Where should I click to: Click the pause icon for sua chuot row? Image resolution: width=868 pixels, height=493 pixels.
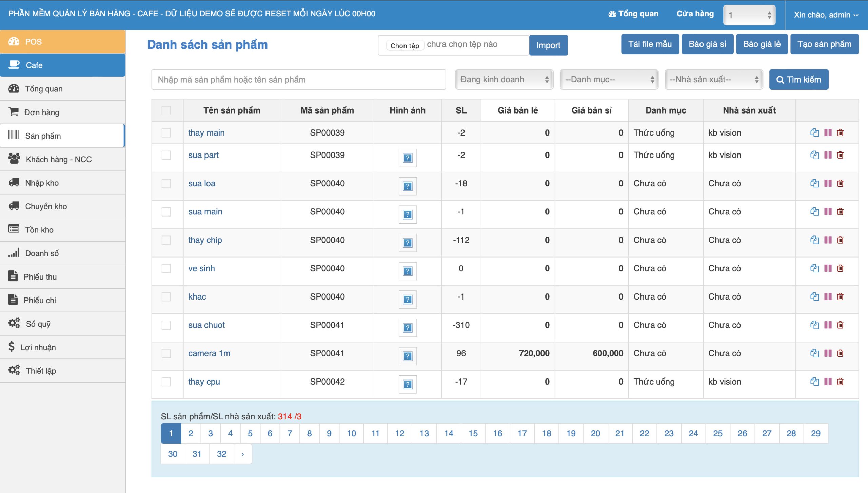[828, 325]
